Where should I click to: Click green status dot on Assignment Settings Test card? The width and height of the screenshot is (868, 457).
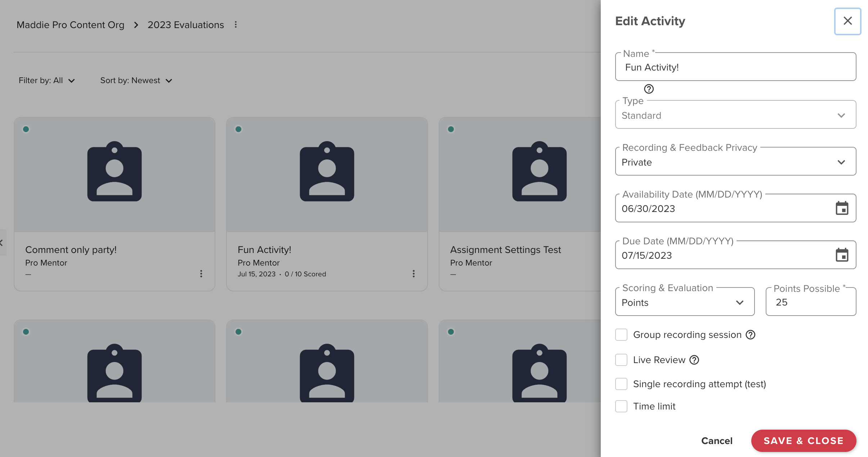[x=451, y=129]
